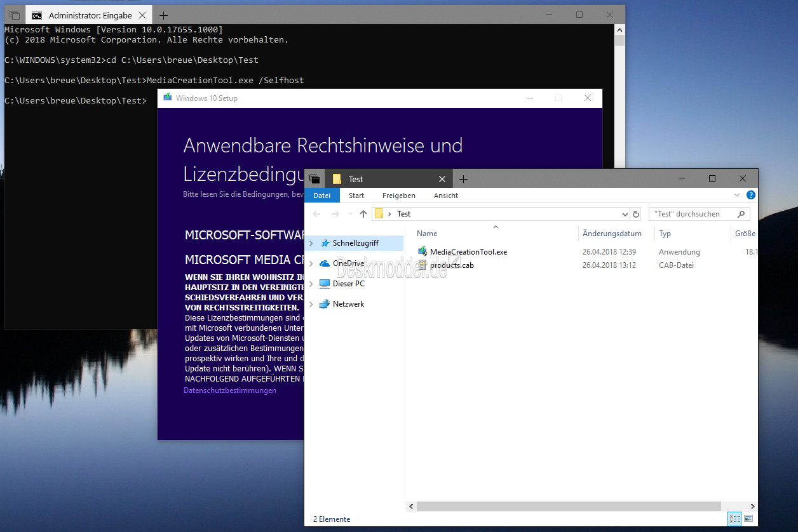Open the Datenschutzbestimmungen link in Setup

(230, 390)
